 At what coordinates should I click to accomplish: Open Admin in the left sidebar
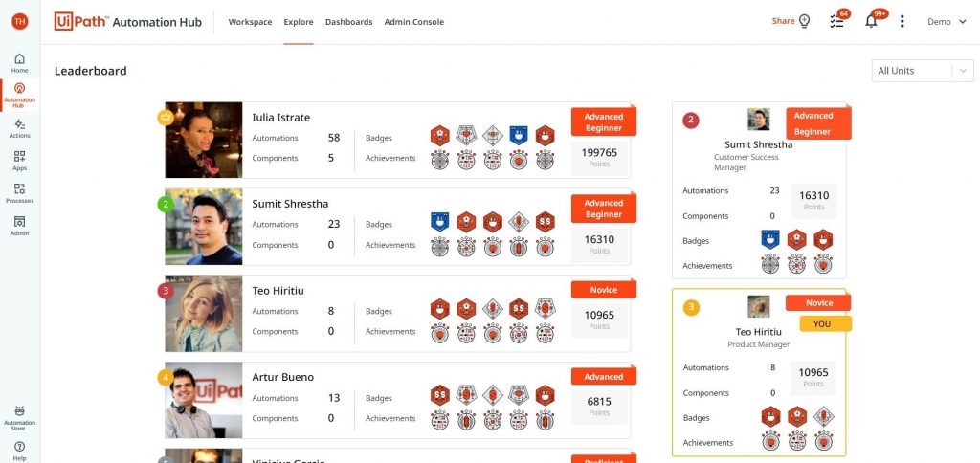(19, 226)
